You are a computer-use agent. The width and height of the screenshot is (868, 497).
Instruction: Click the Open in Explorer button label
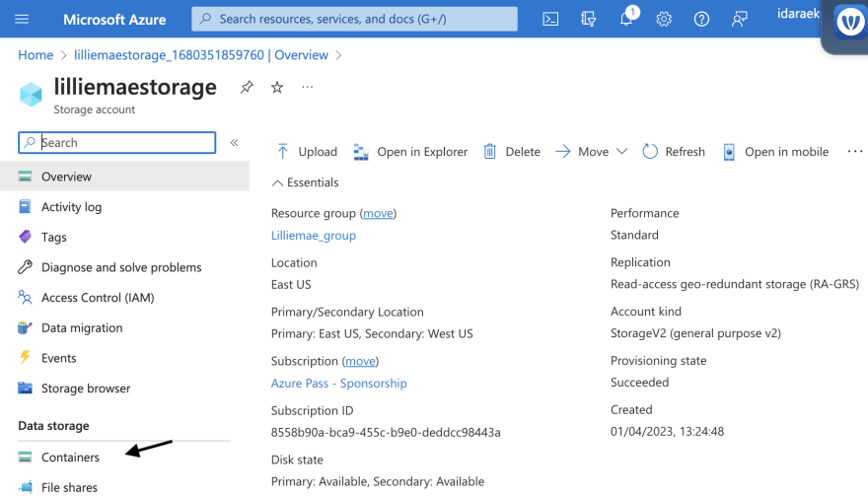[x=422, y=152]
